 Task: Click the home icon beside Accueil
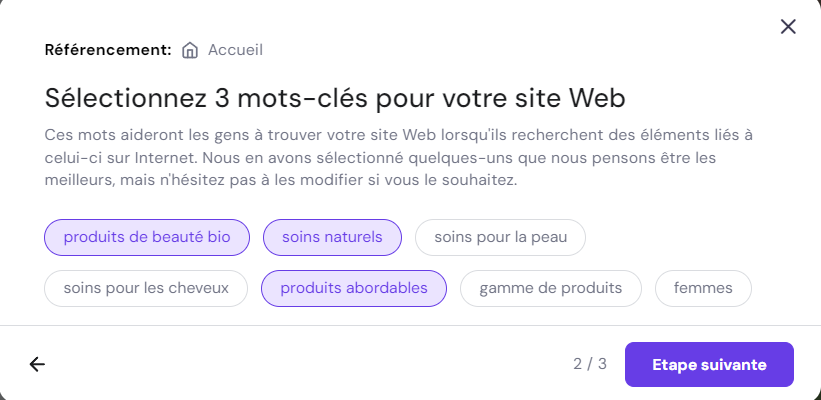point(190,50)
